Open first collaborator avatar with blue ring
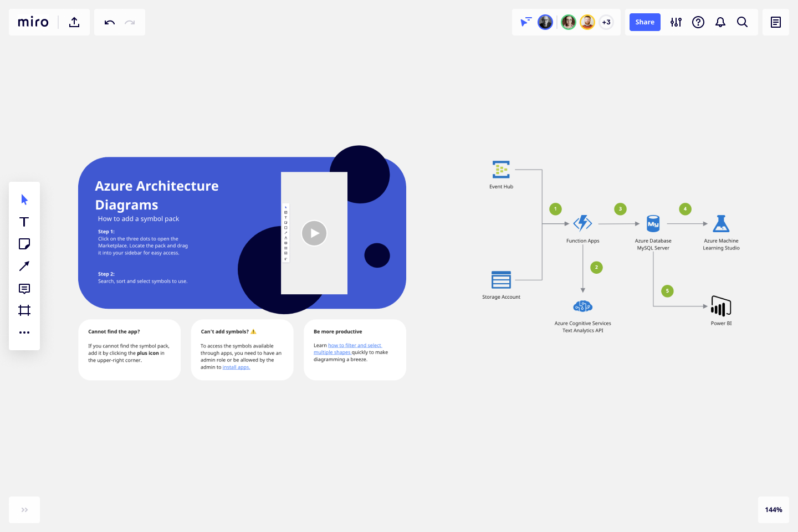The height and width of the screenshot is (532, 798). [x=545, y=22]
